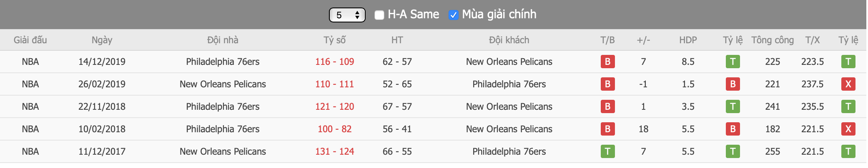Click red X badge in 10/02/2018 row
868x168 pixels.
pyautogui.click(x=848, y=129)
